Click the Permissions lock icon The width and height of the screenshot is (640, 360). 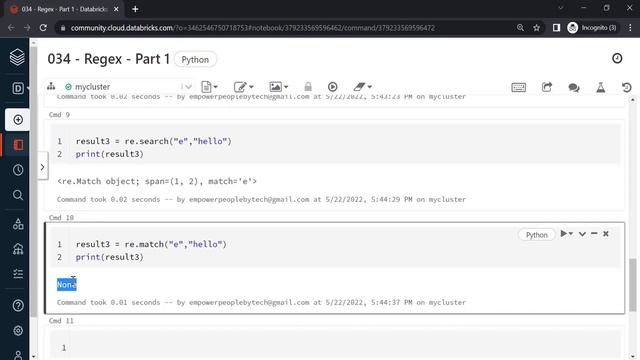[x=308, y=87]
